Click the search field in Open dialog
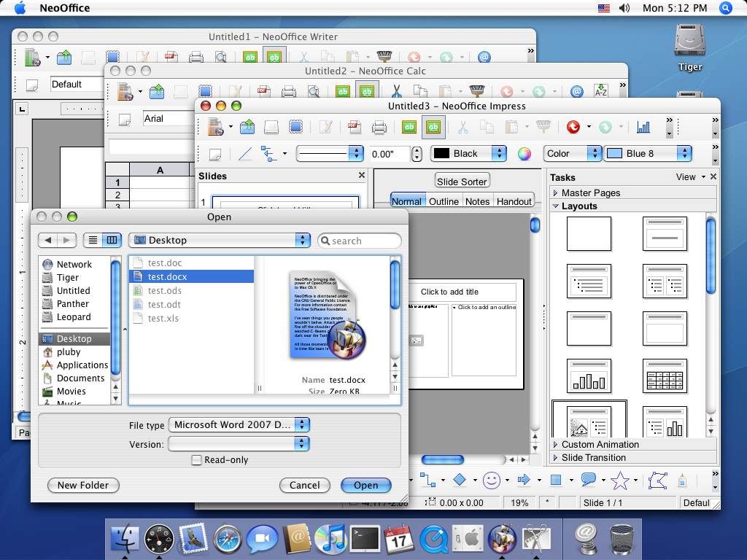The image size is (747, 560). [360, 241]
